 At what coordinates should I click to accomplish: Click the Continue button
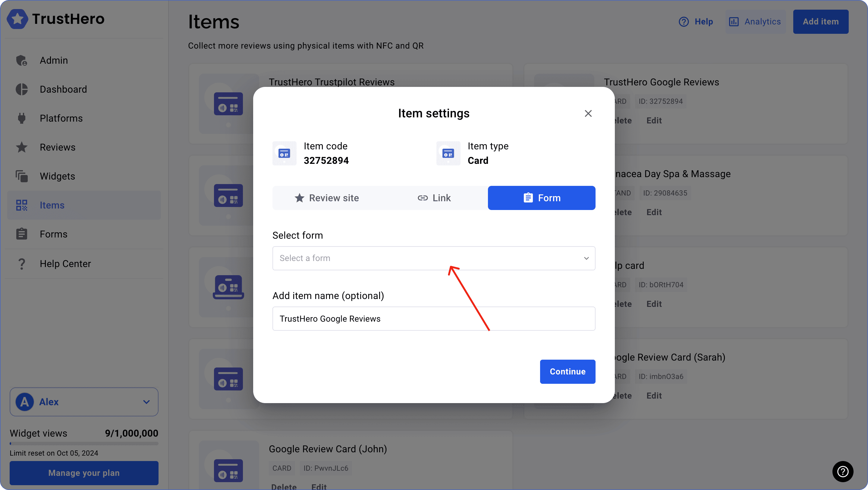point(568,372)
